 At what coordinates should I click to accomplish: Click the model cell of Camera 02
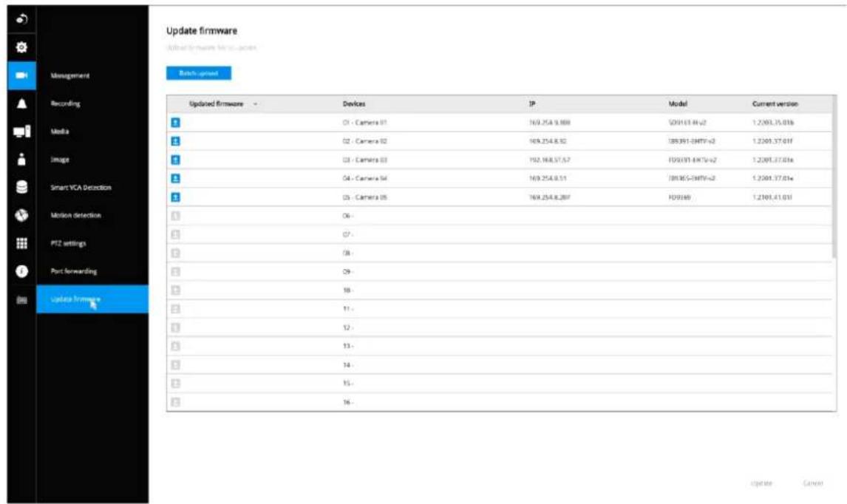pos(692,141)
